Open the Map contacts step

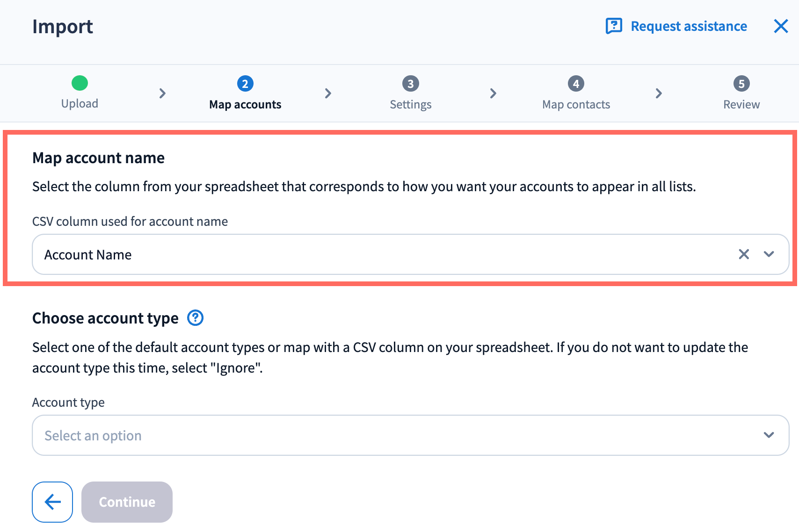pyautogui.click(x=576, y=105)
